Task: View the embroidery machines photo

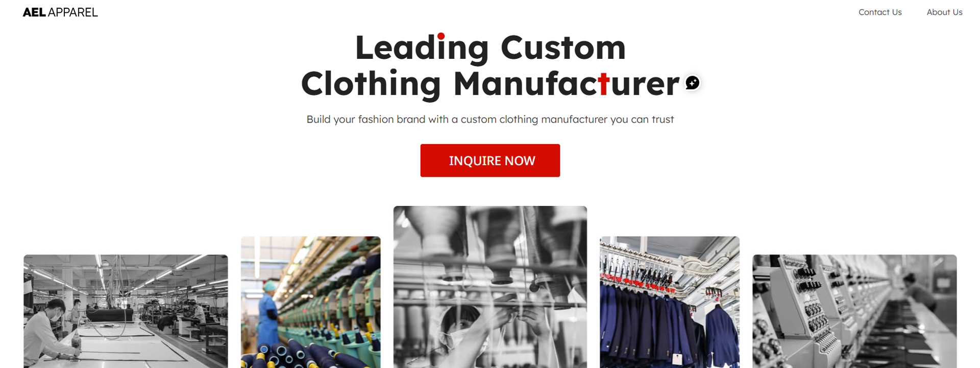Action: pyautogui.click(x=854, y=311)
